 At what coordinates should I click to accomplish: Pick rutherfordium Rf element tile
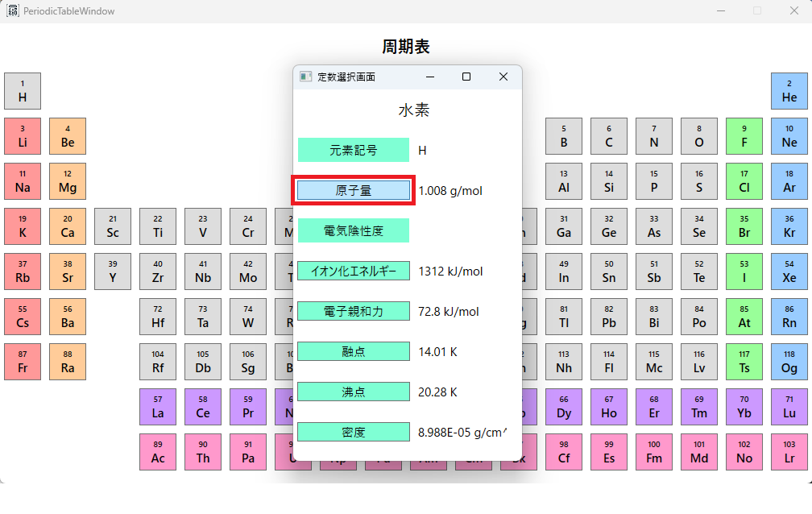(157, 362)
